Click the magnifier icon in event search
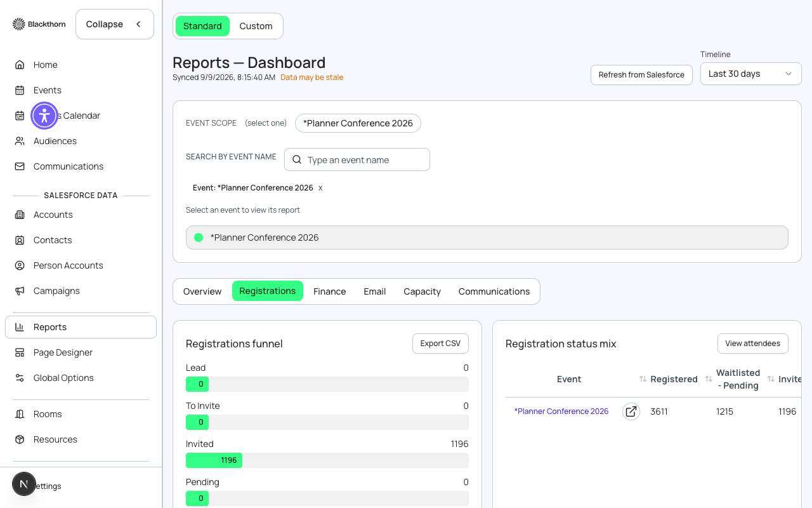This screenshot has width=812, height=508. (297, 160)
